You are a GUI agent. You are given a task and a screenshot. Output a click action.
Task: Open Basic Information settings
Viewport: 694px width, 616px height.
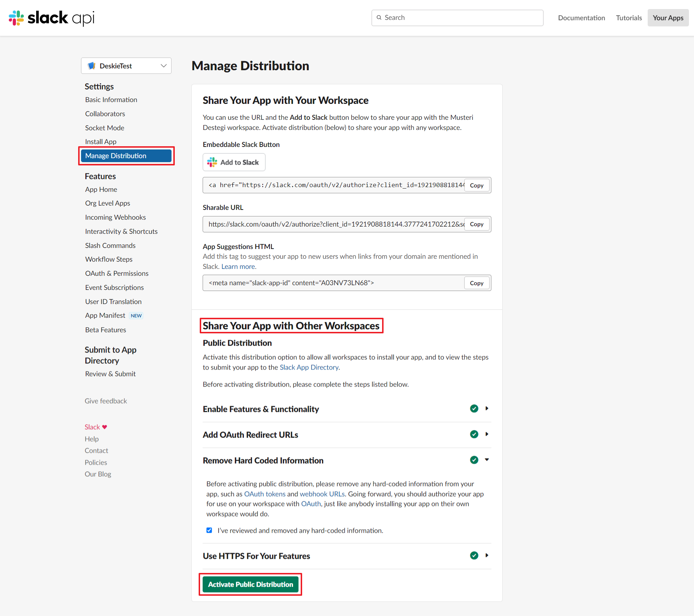click(111, 100)
